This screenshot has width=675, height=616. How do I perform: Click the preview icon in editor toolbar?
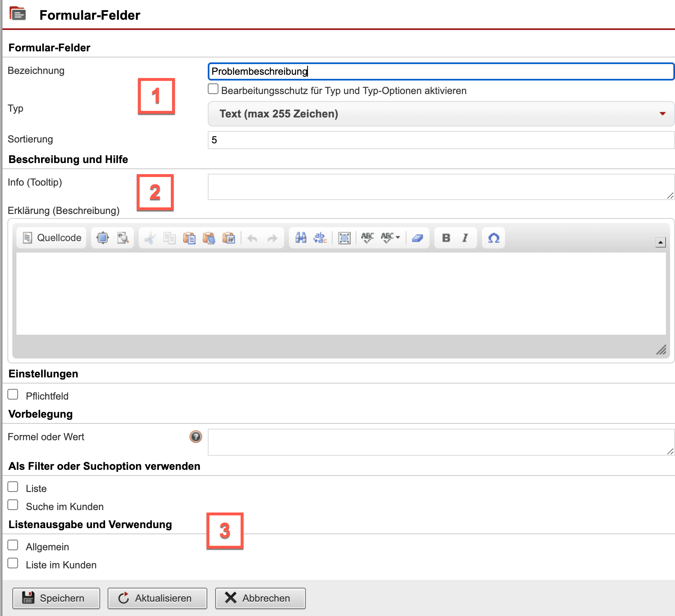(x=122, y=238)
